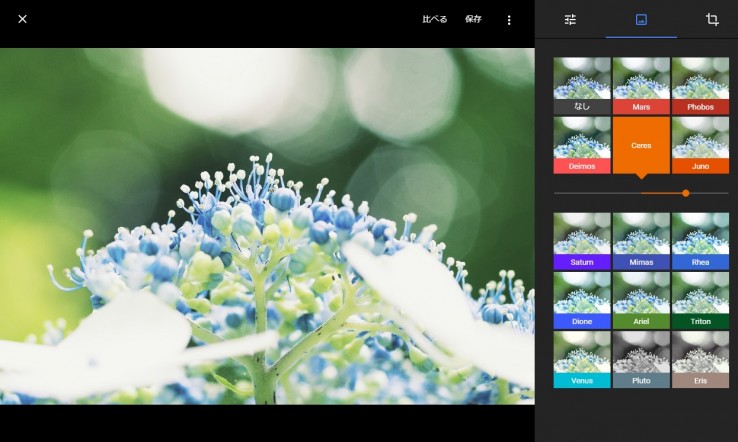
Task: Click the 保存 save button
Action: point(473,20)
